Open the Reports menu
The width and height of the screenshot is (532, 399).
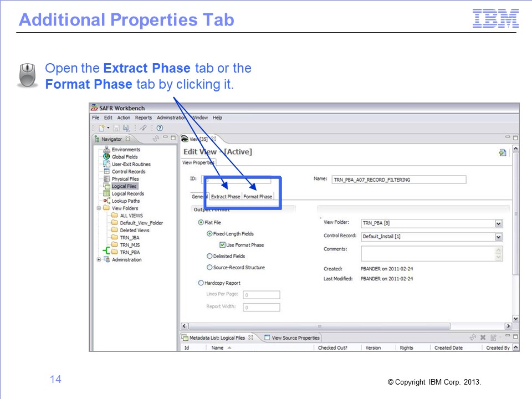click(x=143, y=117)
